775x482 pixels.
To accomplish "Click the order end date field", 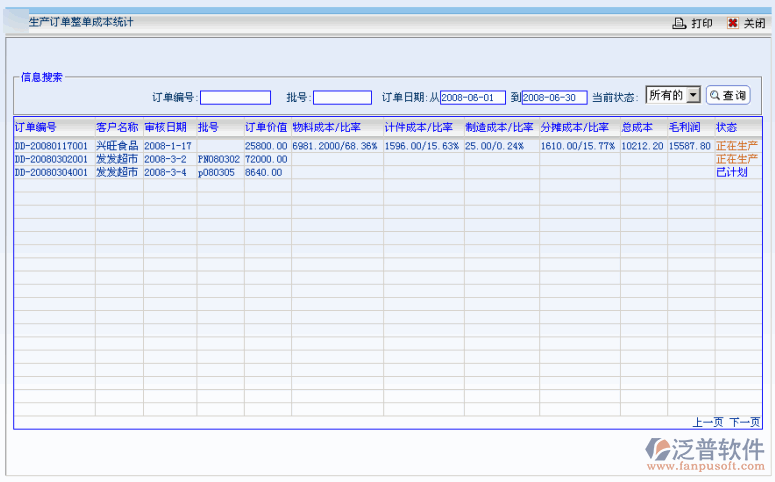I will coord(554,98).
